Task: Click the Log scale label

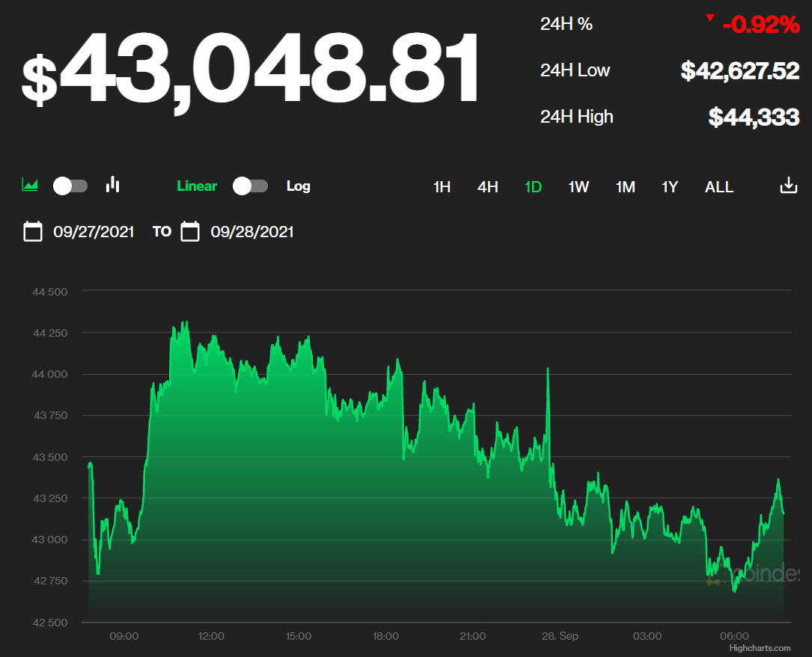Action: tap(298, 186)
